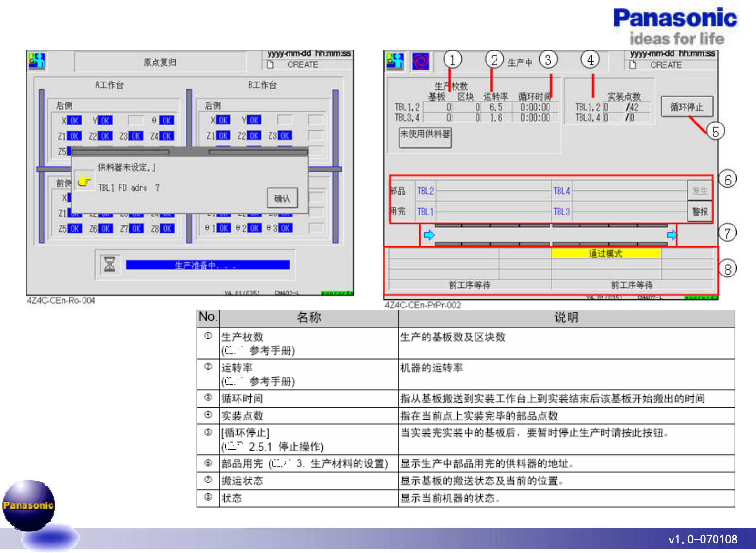
Task: Click the file icon beside CREATE on the 生产中 screen
Action: click(x=632, y=65)
